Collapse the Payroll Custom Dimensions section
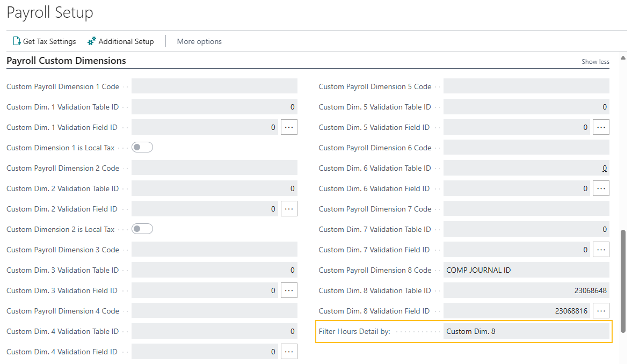 [x=66, y=61]
